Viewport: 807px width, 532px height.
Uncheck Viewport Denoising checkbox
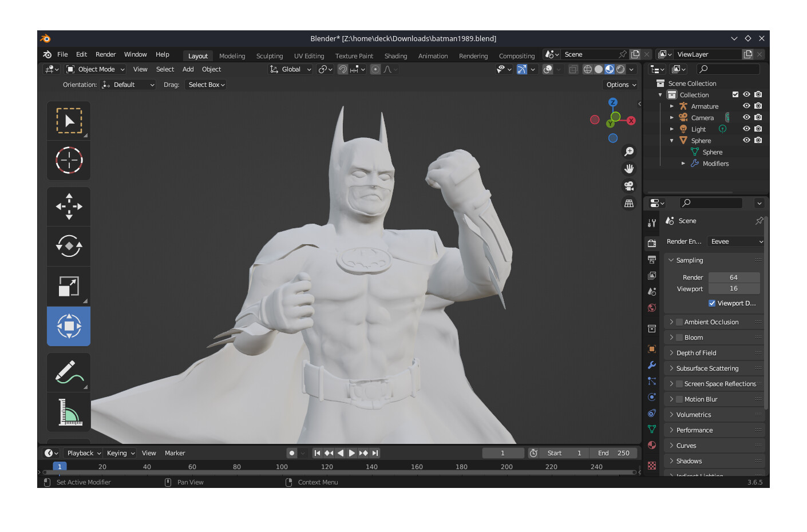pyautogui.click(x=712, y=303)
